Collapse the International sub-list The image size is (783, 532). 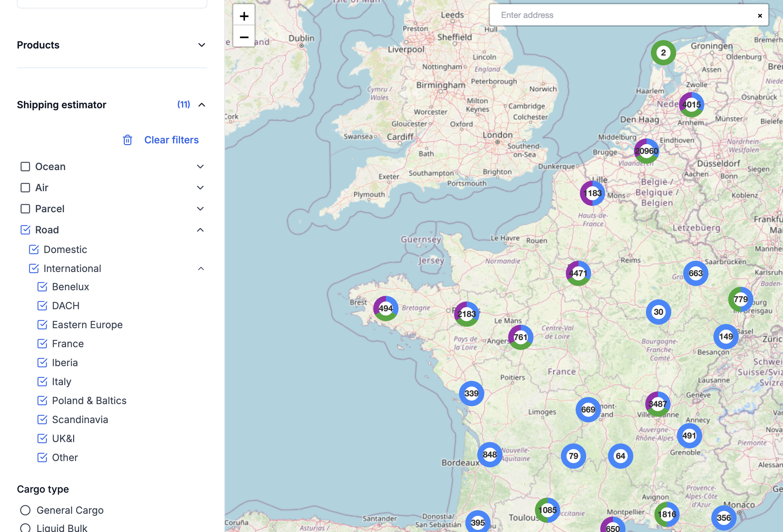click(x=201, y=268)
